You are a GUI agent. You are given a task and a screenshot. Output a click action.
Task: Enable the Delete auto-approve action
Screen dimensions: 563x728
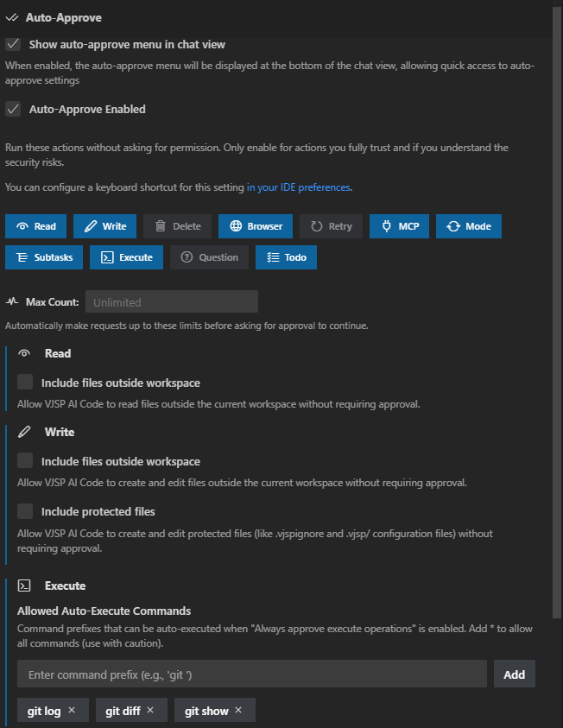click(177, 226)
